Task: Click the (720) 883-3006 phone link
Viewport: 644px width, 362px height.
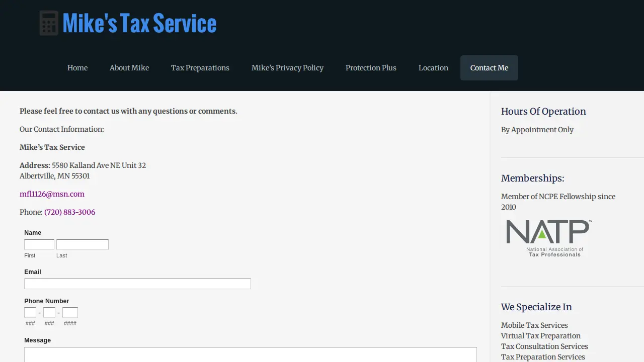Action: point(70,212)
